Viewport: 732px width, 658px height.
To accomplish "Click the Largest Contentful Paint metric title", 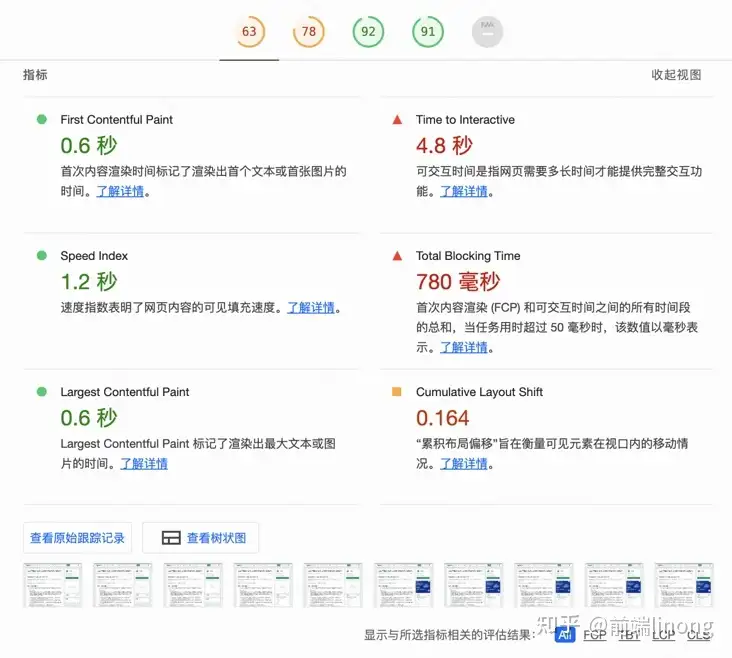I will [125, 392].
